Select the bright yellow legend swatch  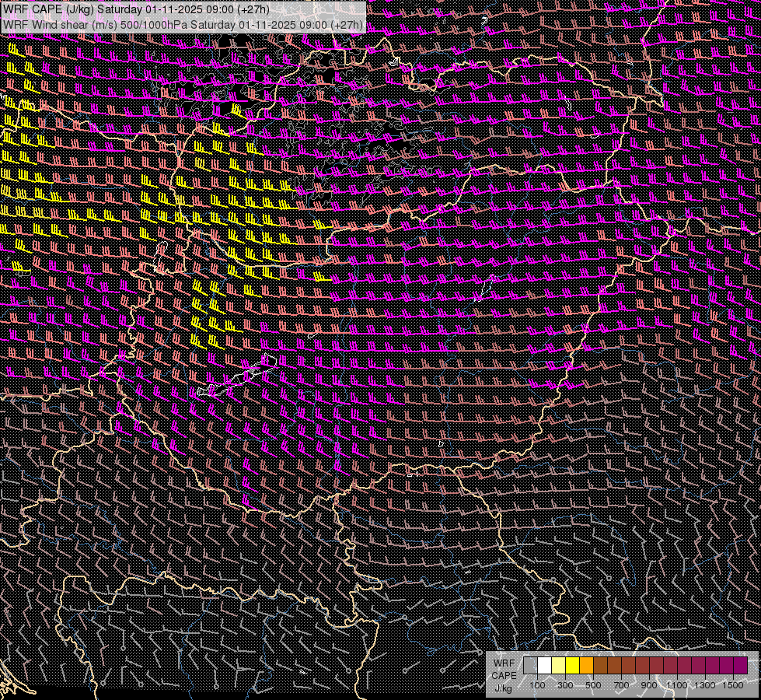pos(573,665)
